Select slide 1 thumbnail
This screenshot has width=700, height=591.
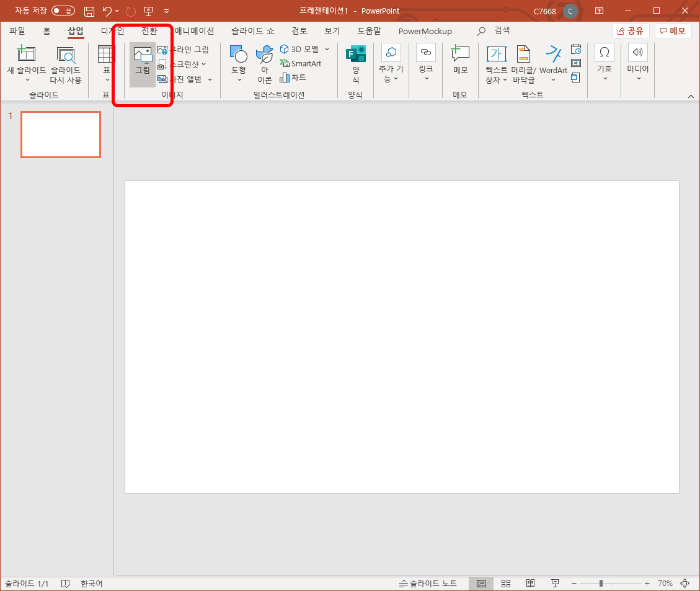(61, 135)
